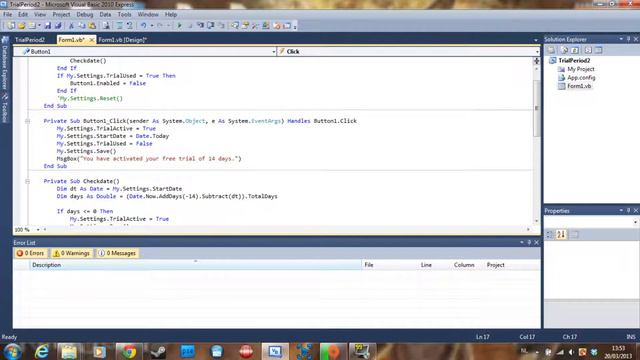Sort Error List by Line column
This screenshot has height=360, width=640.
[434, 265]
